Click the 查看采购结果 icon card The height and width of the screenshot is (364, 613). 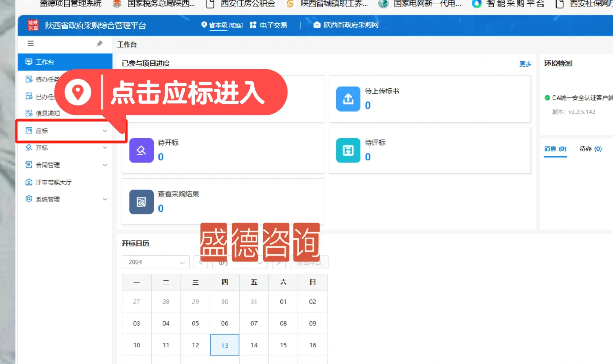141,202
